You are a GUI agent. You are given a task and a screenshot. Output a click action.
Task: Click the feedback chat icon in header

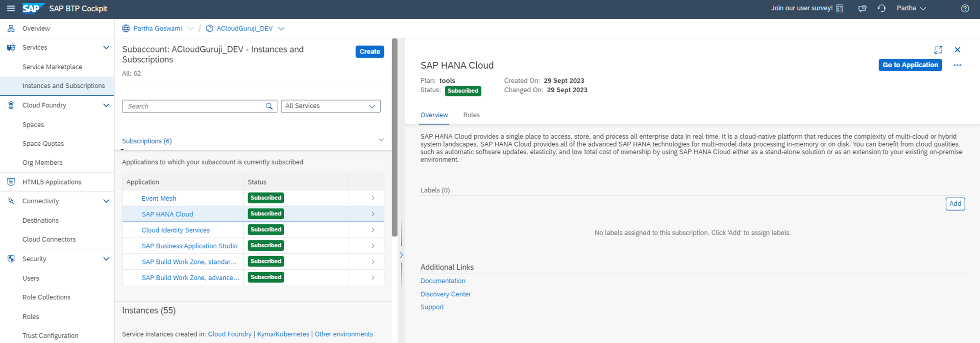862,8
